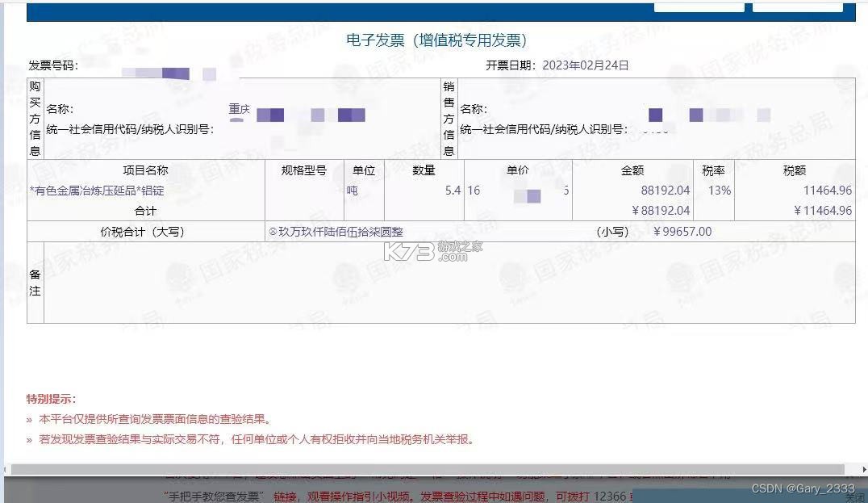The width and height of the screenshot is (868, 503).
Task: Click the 价税合计（大写） label
Action: tap(142, 232)
